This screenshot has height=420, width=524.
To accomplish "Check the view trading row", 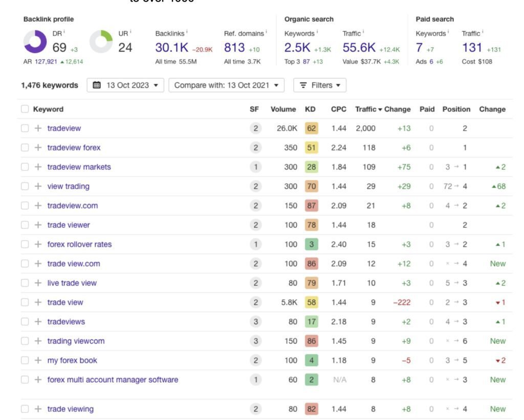I will point(25,186).
